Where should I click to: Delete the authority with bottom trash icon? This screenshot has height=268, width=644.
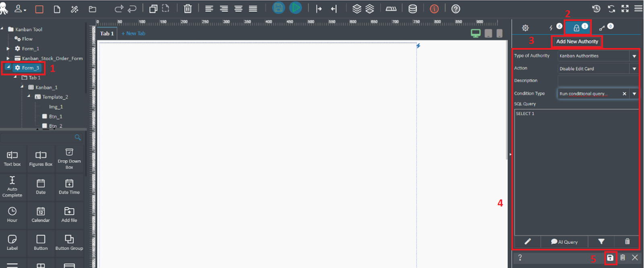click(x=623, y=258)
